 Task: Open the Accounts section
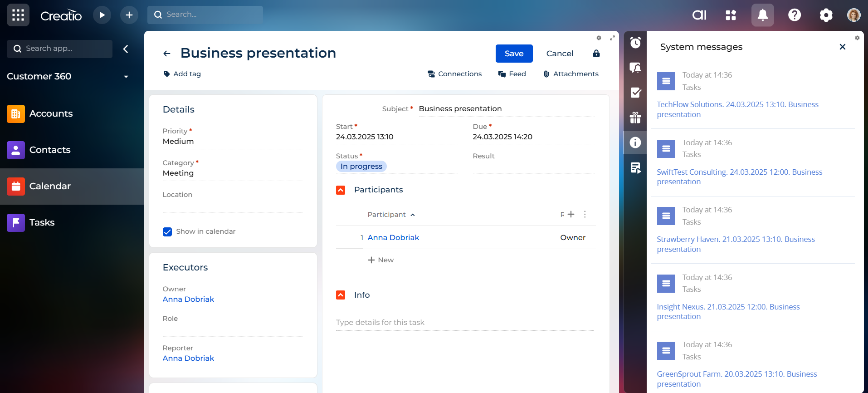(51, 113)
